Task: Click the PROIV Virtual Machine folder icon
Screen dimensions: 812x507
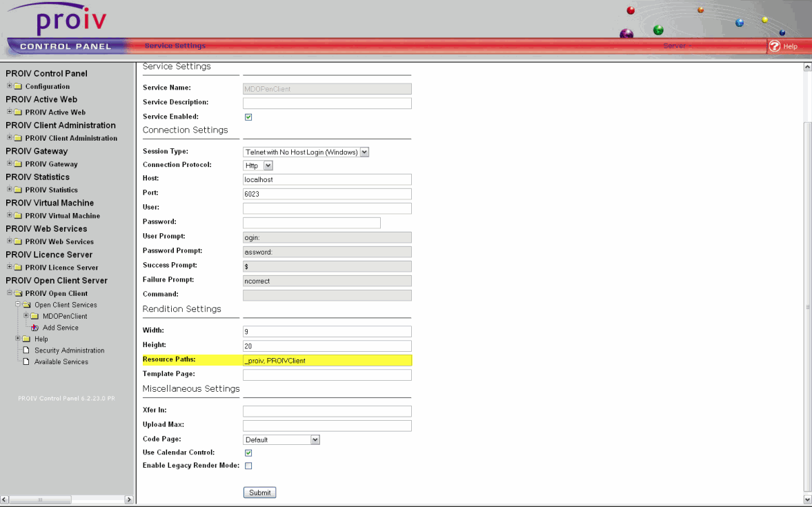Action: [x=18, y=216]
